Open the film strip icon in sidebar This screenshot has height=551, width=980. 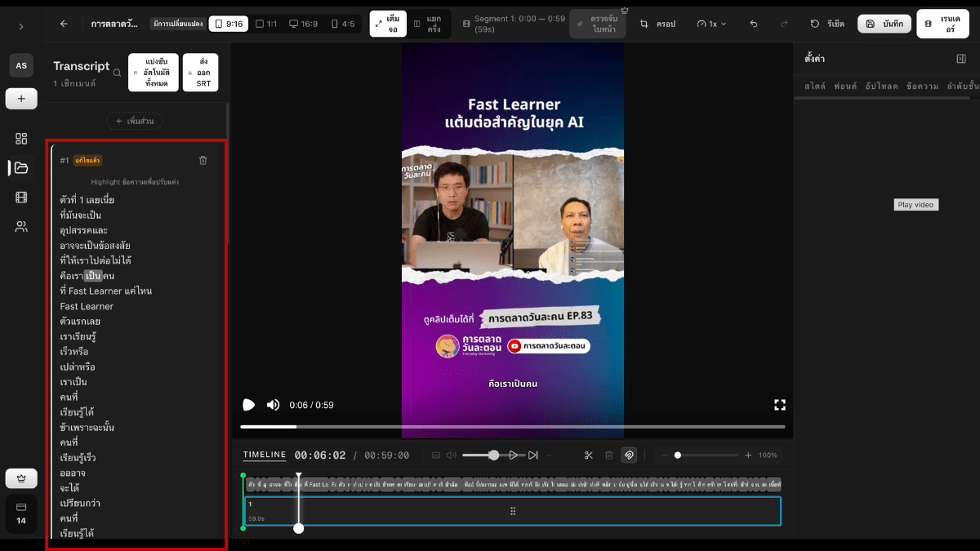tap(21, 198)
